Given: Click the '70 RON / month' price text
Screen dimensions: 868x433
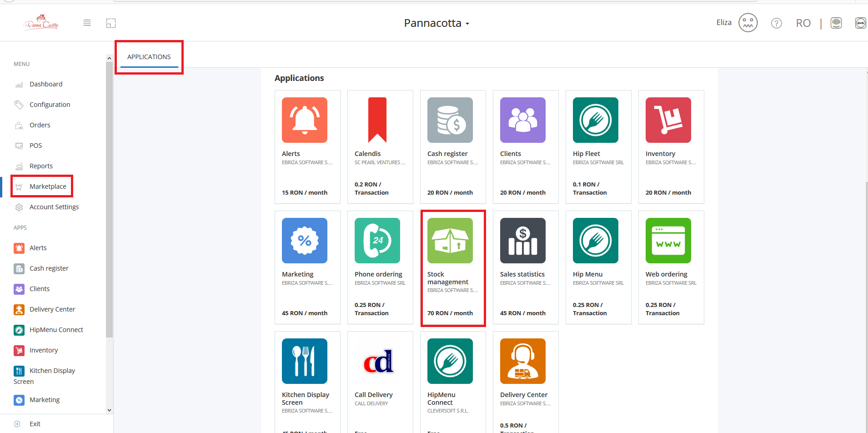Looking at the screenshot, I should [450, 313].
